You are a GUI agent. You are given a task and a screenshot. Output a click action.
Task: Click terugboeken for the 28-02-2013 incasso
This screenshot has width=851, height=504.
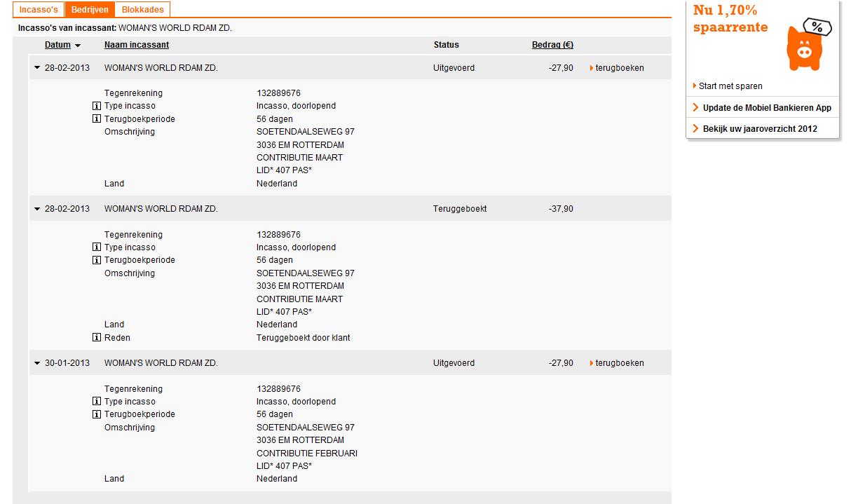pyautogui.click(x=619, y=68)
